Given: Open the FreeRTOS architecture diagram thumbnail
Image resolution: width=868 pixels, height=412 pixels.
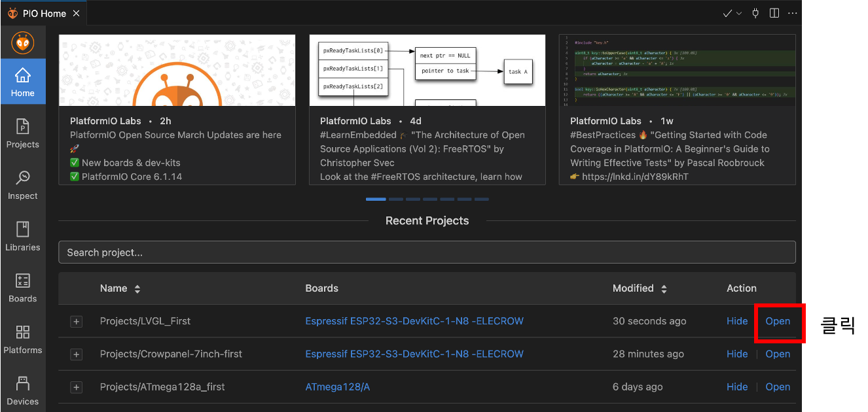Looking at the screenshot, I should 427,70.
